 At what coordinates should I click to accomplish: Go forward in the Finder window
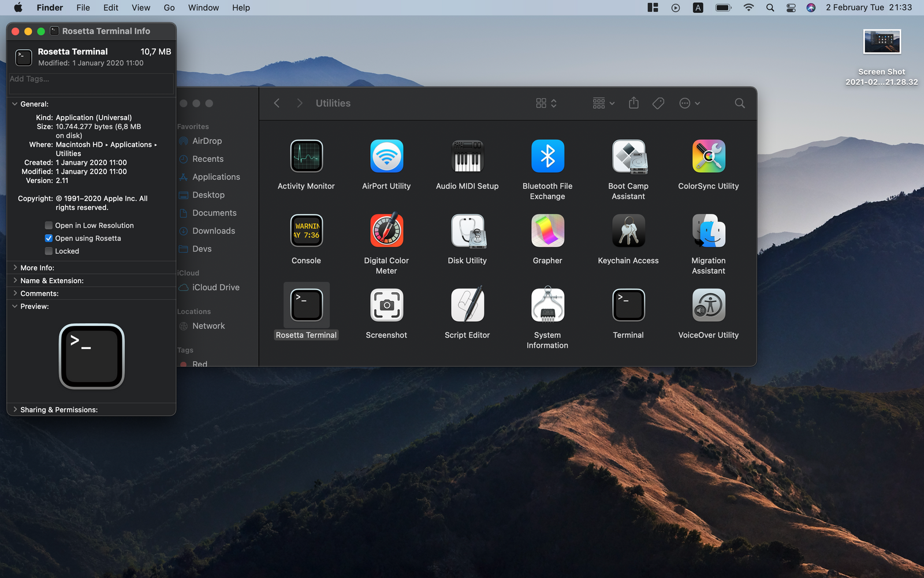click(299, 103)
